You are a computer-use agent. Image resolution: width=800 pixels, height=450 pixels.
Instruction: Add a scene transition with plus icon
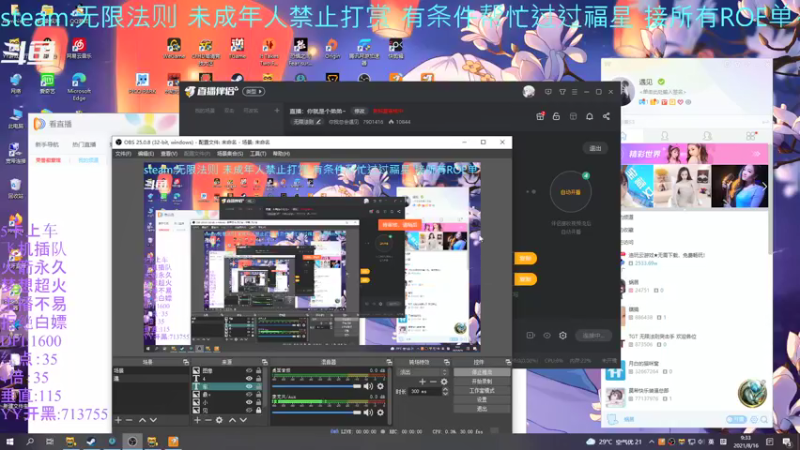[422, 382]
